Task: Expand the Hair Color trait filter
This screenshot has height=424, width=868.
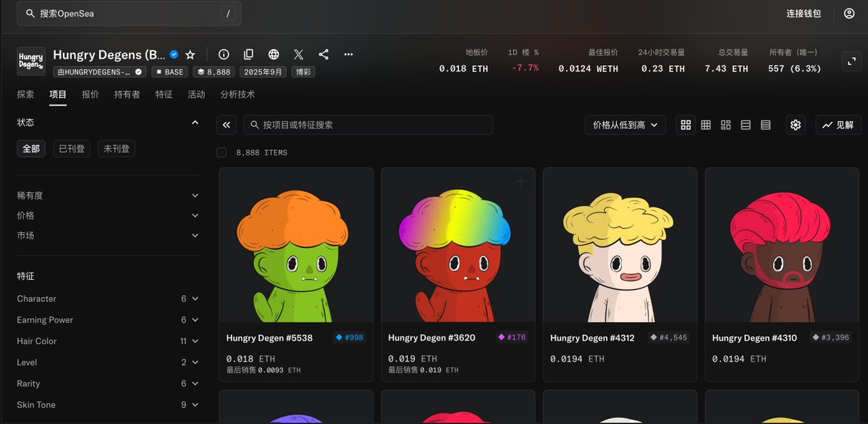Action: point(109,341)
